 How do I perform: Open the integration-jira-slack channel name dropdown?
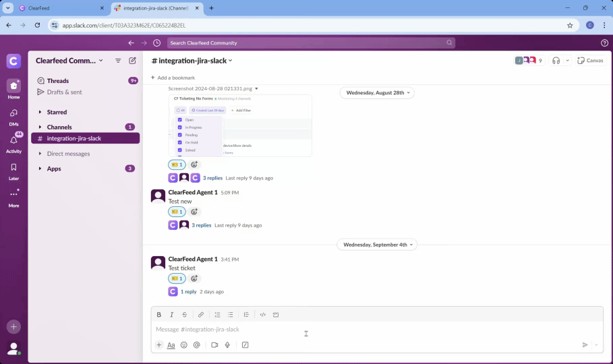(193, 61)
